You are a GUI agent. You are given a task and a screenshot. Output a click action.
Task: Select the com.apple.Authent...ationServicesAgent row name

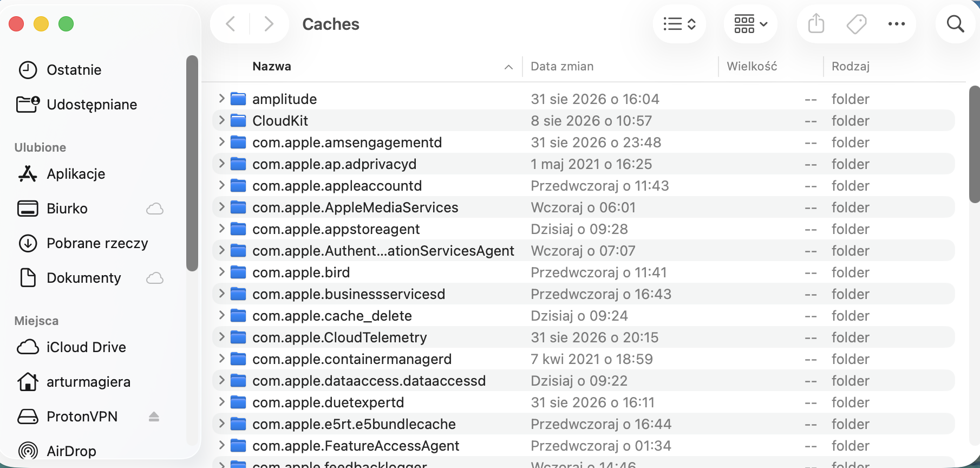click(383, 251)
